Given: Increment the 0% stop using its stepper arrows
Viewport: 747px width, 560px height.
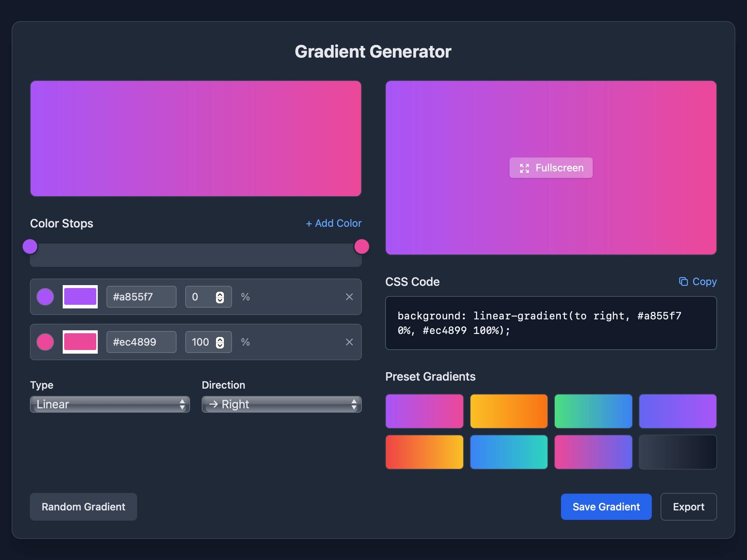Looking at the screenshot, I should tap(220, 294).
